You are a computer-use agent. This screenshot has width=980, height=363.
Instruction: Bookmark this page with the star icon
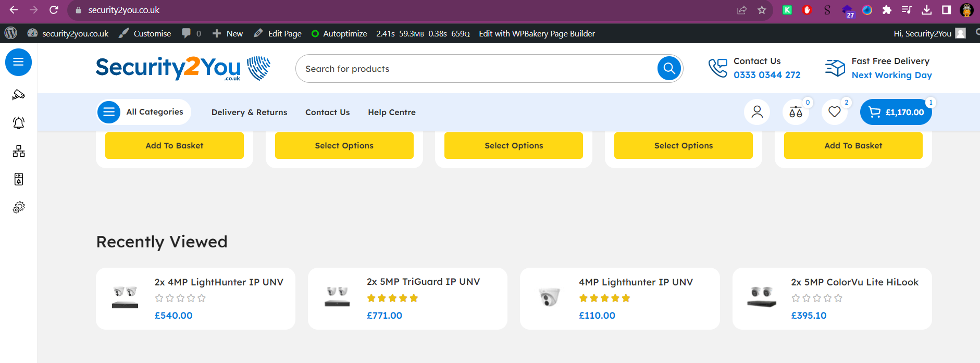(x=762, y=10)
